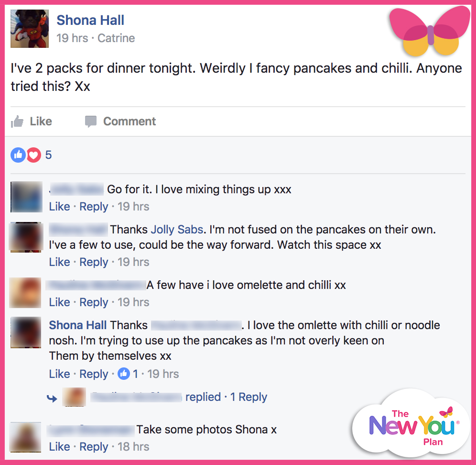Open the Catrine location link
The width and height of the screenshot is (476, 465).
[116, 38]
